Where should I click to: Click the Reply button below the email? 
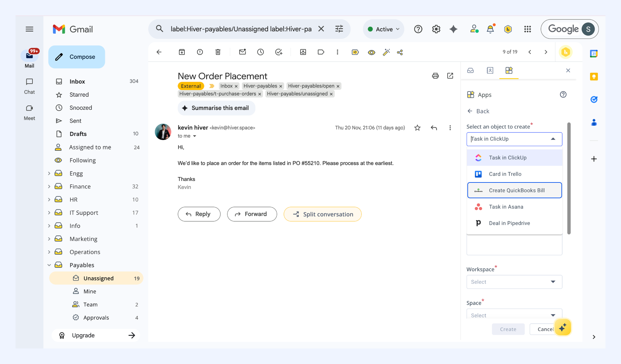tap(199, 214)
